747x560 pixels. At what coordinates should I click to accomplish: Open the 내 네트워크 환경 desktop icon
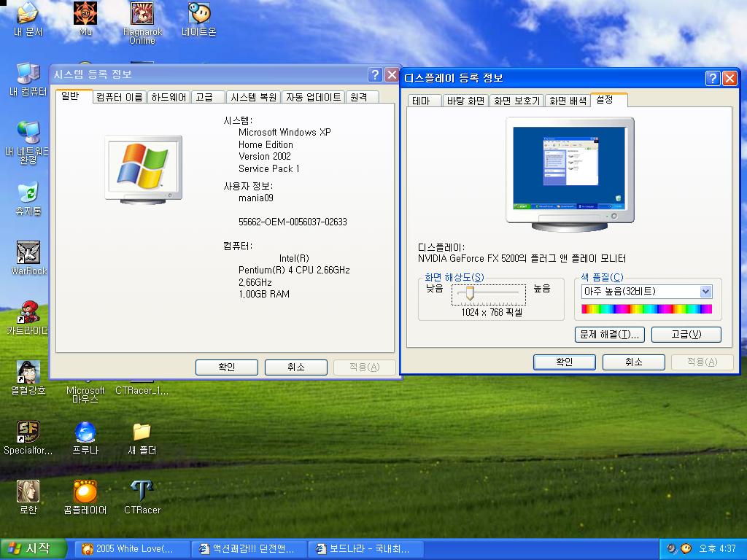click(x=28, y=142)
